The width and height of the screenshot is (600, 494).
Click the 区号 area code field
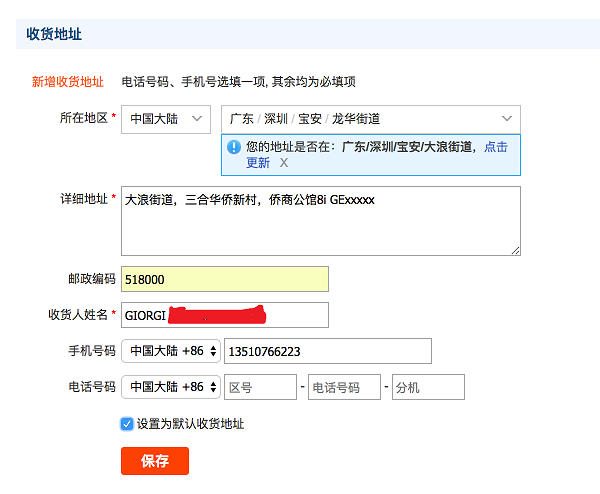[x=261, y=387]
